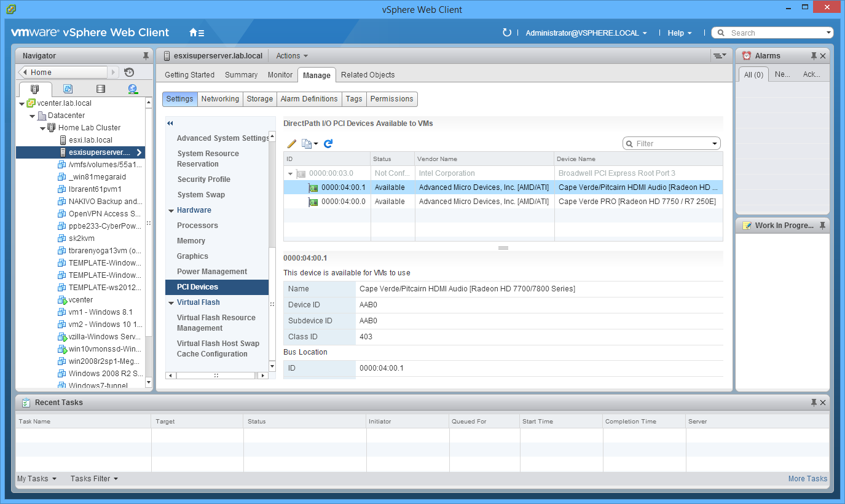Viewport: 845px width, 504px height.
Task: Open the panel options menu icon beside Actions
Action: [x=720, y=56]
